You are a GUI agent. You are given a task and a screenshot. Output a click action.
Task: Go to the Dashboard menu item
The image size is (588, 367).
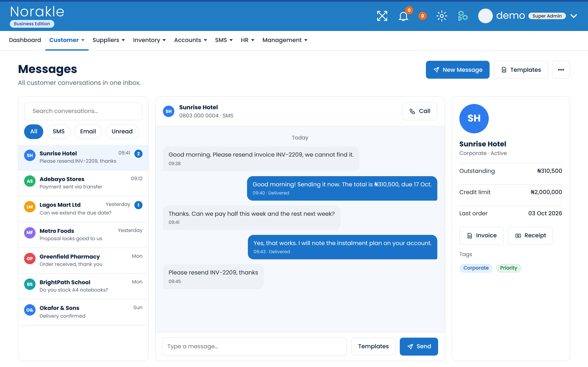click(25, 40)
